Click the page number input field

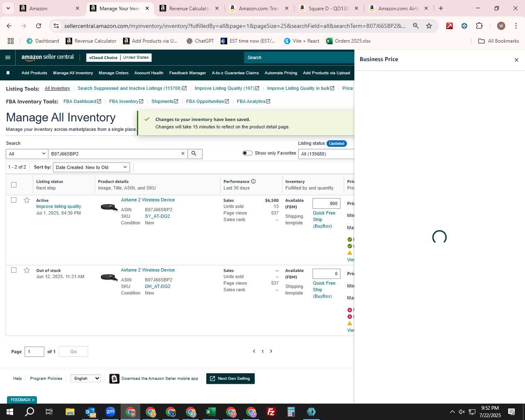(34, 352)
